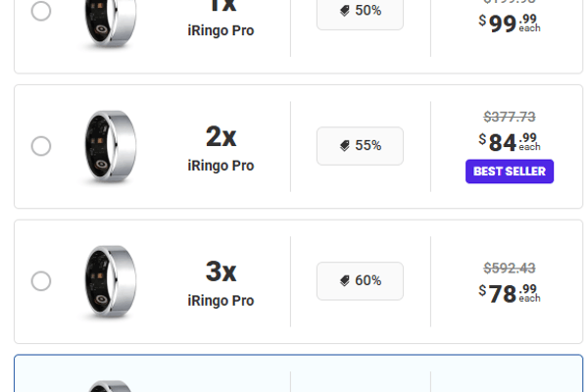The height and width of the screenshot is (392, 588).
Task: Click the 55% discount tag icon
Action: 345,146
